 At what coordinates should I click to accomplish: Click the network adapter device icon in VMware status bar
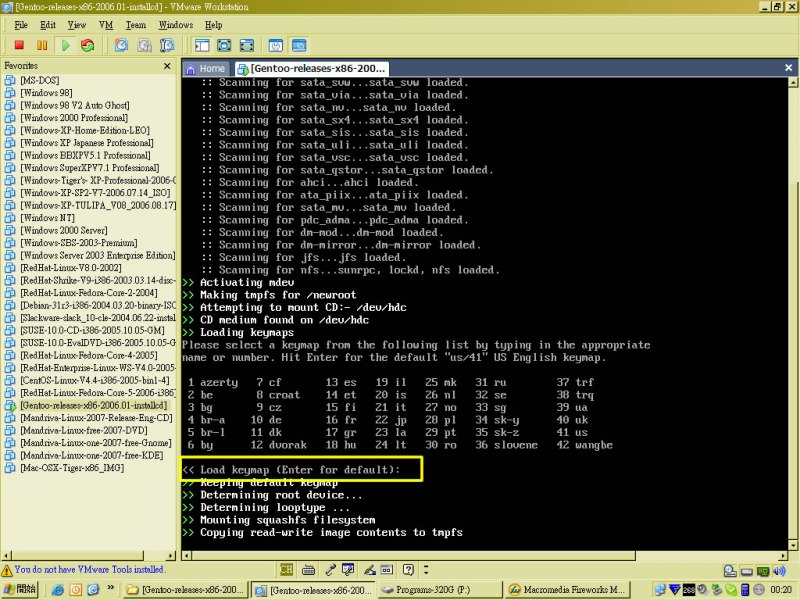[763, 571]
